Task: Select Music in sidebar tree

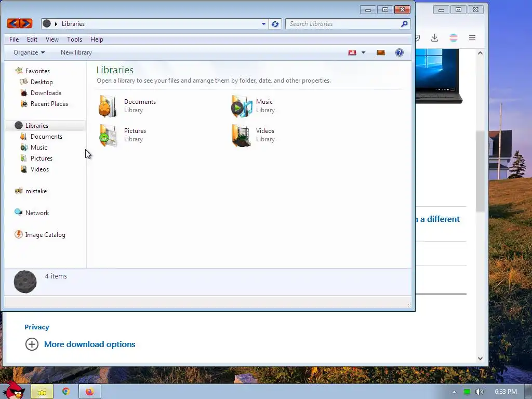Action: point(38,147)
